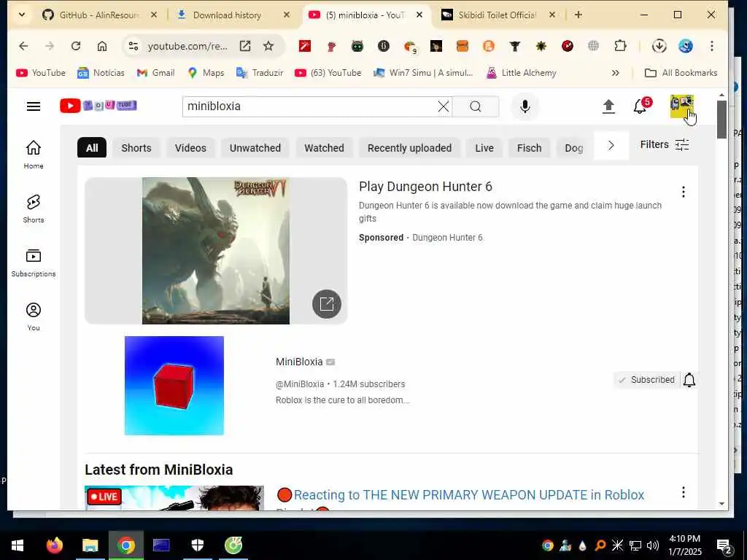The height and width of the screenshot is (560, 747).
Task: Open Chrome home page button
Action: [102, 46]
